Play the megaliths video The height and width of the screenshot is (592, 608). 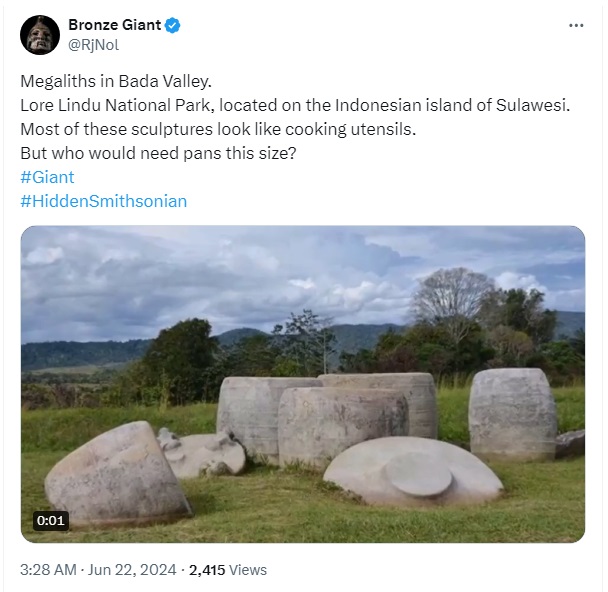[x=303, y=384]
